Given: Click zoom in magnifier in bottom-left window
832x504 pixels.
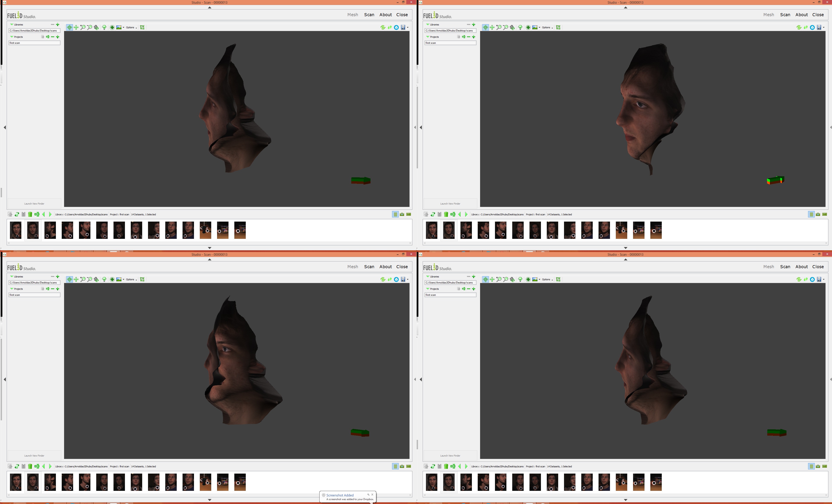Looking at the screenshot, I should pyautogui.click(x=83, y=279).
